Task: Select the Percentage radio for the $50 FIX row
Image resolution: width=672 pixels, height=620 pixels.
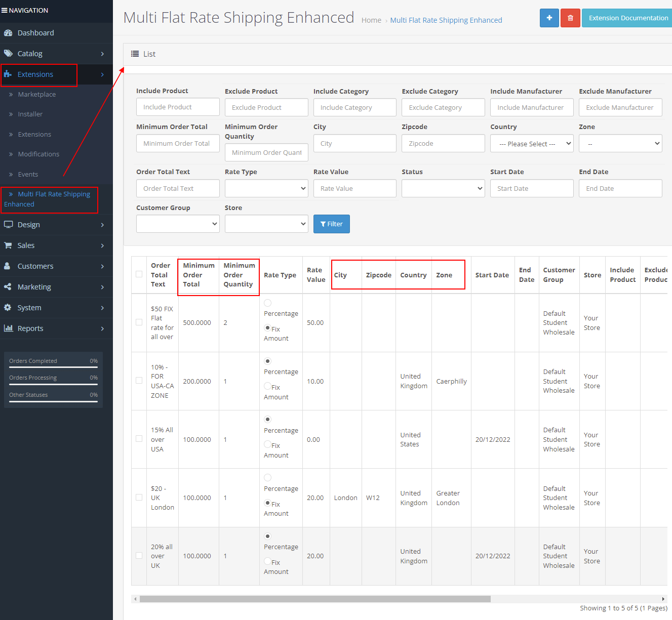Action: click(x=267, y=303)
